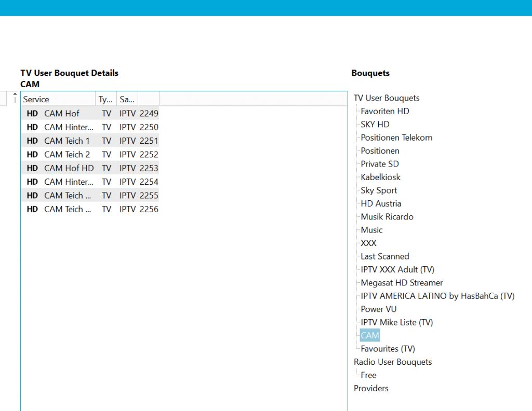Select the 'CAM Hinter...' name in row 2250
Screen dimensions: 532x411
point(69,127)
